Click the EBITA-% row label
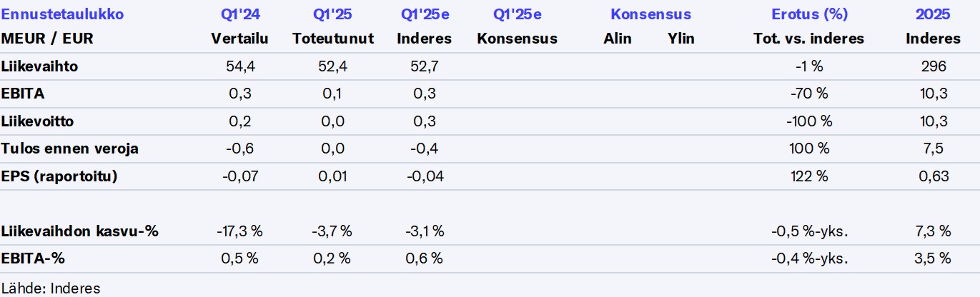Image resolution: width=980 pixels, height=297 pixels. pyautogui.click(x=29, y=258)
